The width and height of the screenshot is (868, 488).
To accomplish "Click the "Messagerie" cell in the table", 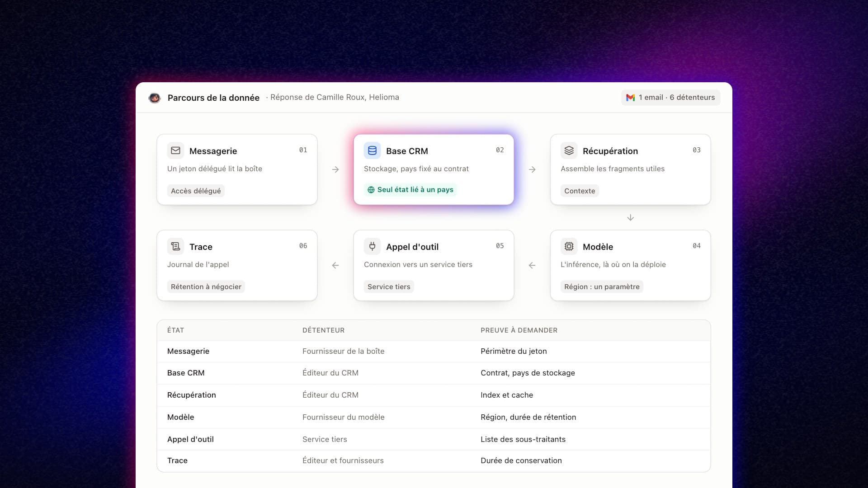I will click(188, 351).
